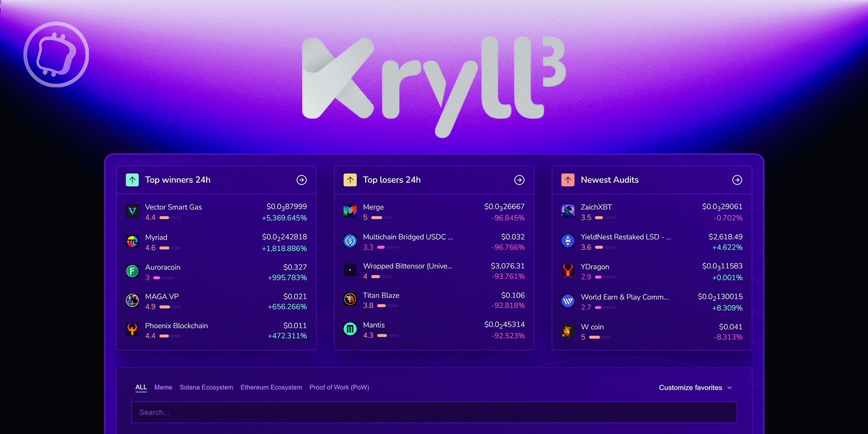Open the Merge token icon

350,211
